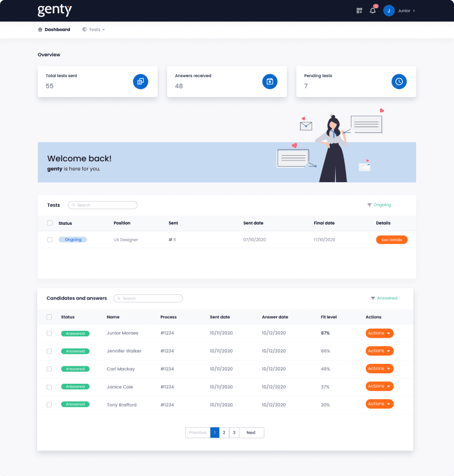
Task: Click Answered badge for Junior Moraes
Action: pyautogui.click(x=75, y=333)
